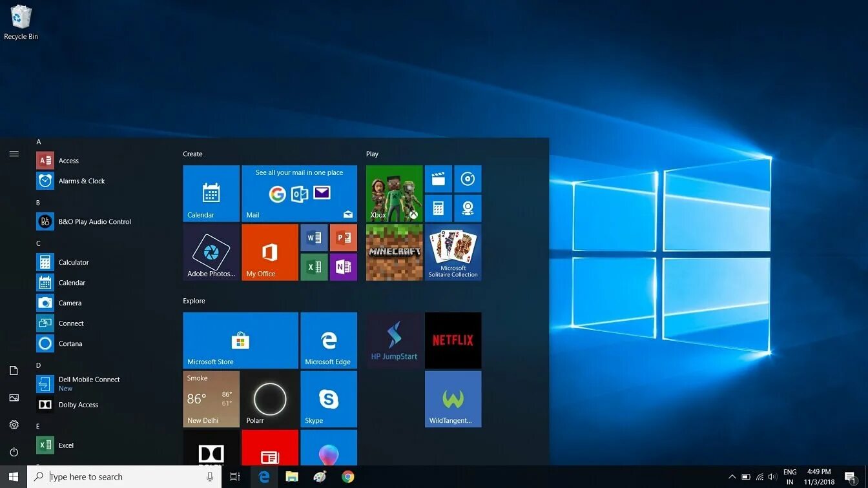Open Pictures from Start sidebar
Image resolution: width=868 pixels, height=488 pixels.
[14, 398]
